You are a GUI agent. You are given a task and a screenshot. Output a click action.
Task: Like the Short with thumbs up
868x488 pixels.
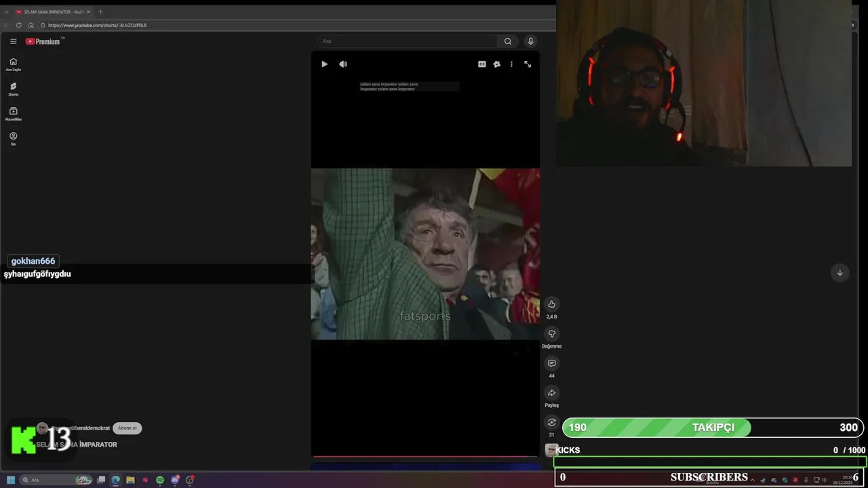(551, 304)
